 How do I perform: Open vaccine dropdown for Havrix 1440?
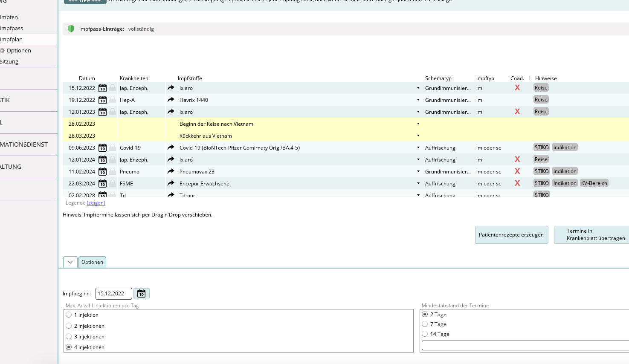pos(418,100)
